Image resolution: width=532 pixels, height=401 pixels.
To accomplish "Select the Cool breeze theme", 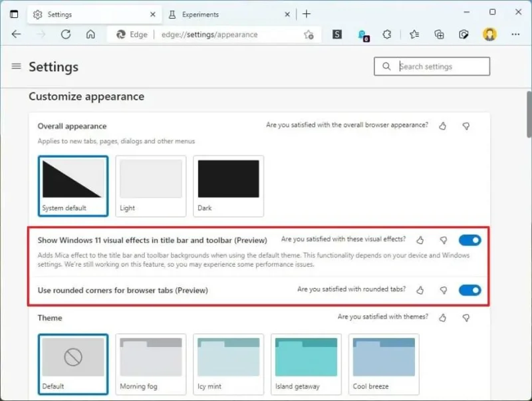I will [x=384, y=364].
